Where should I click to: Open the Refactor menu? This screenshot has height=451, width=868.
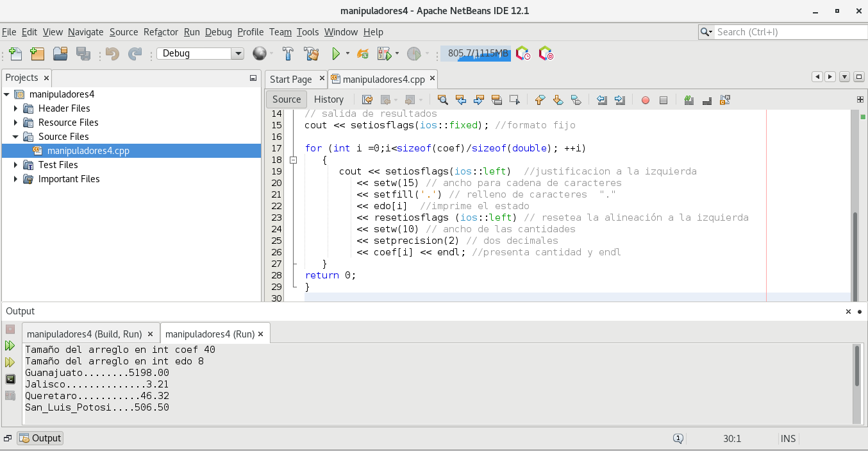161,32
